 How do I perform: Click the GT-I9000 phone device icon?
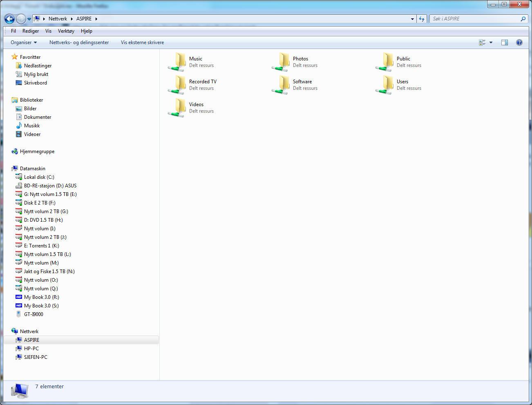pyautogui.click(x=19, y=314)
